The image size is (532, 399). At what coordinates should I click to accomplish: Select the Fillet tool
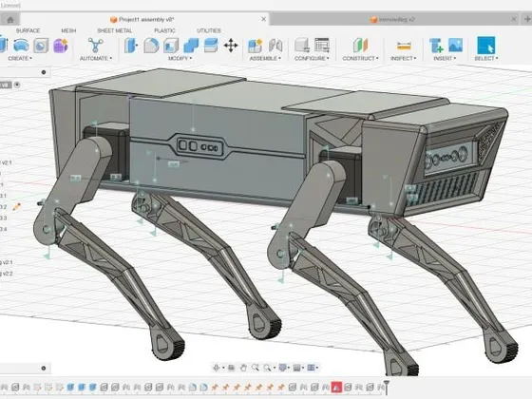[x=151, y=46]
